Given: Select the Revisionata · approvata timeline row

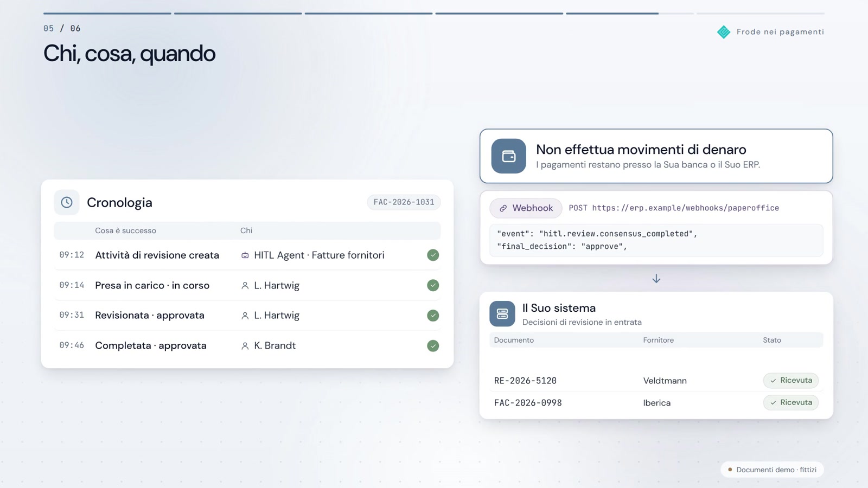Looking at the screenshot, I should pyautogui.click(x=247, y=316).
